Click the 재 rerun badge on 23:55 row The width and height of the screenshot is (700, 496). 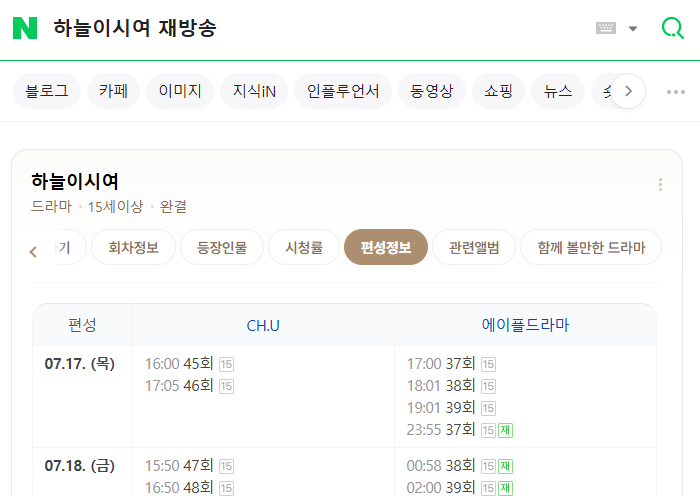click(x=505, y=430)
